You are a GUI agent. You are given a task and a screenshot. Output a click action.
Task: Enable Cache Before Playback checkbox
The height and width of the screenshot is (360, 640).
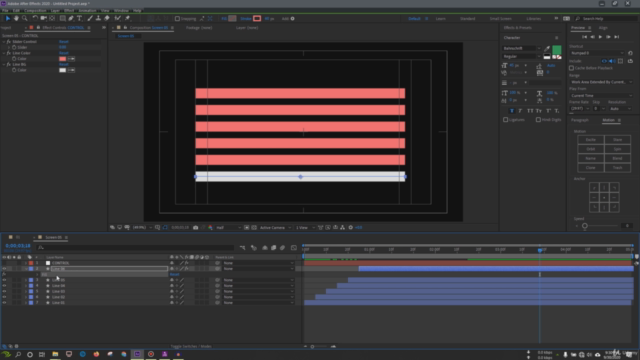571,68
